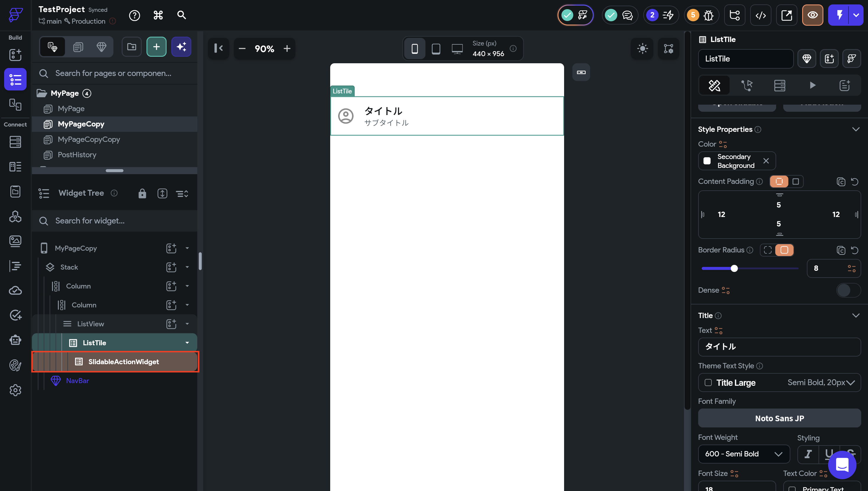Toggle the Dense switch
The width and height of the screenshot is (868, 491).
pyautogui.click(x=848, y=290)
